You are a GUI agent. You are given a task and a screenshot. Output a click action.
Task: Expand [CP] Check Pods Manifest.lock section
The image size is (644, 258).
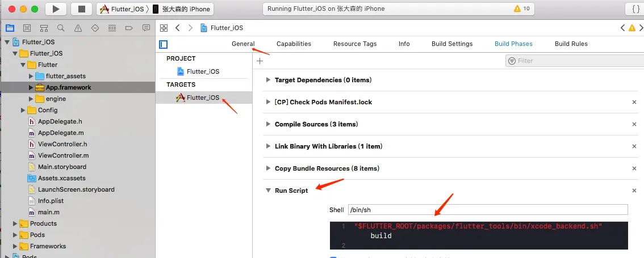[268, 102]
